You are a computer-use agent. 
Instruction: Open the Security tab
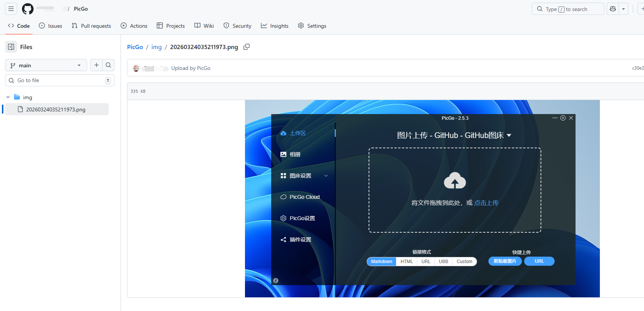coord(237,26)
